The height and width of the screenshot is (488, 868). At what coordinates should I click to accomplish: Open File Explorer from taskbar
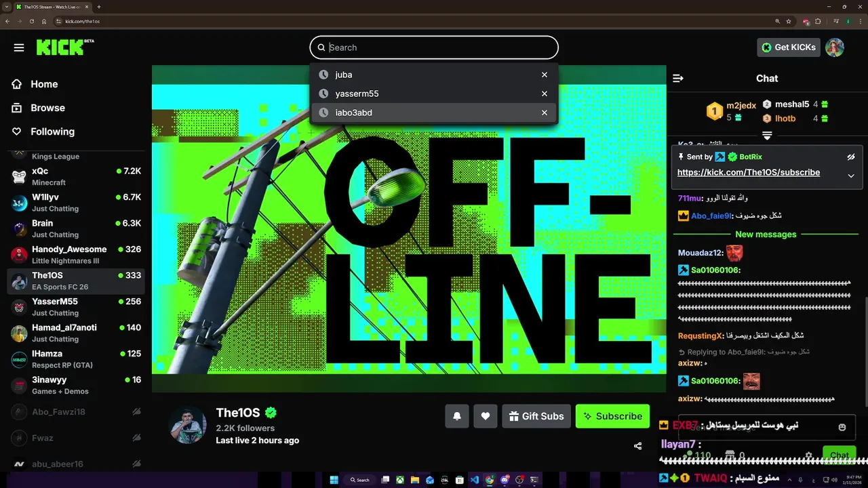415,480
